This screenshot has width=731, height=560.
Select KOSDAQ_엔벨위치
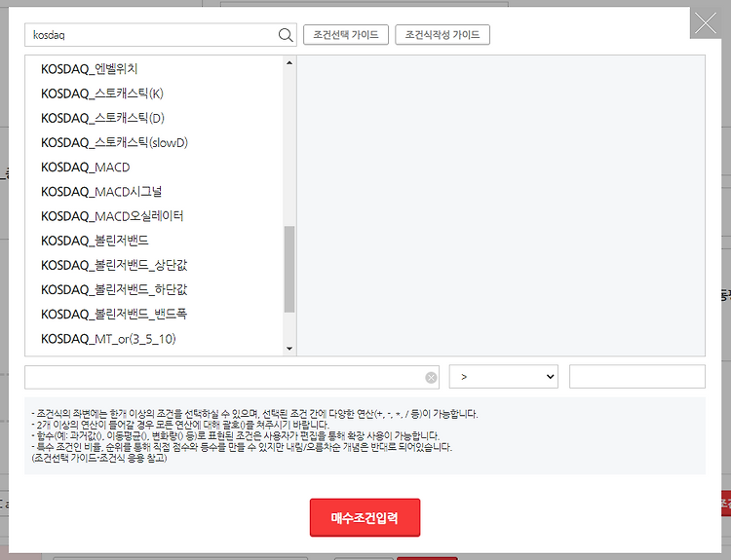pos(89,69)
